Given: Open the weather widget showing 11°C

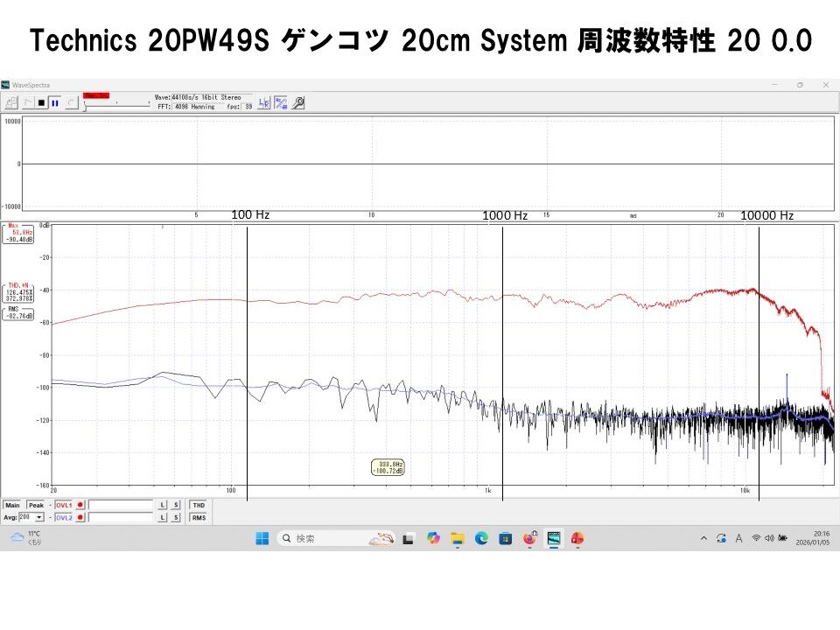Looking at the screenshot, I should coord(25,538).
